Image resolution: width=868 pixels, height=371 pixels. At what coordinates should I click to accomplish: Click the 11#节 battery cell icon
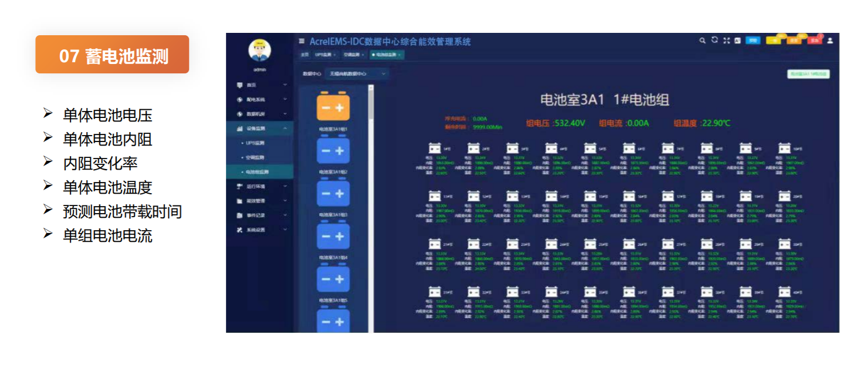pos(435,195)
